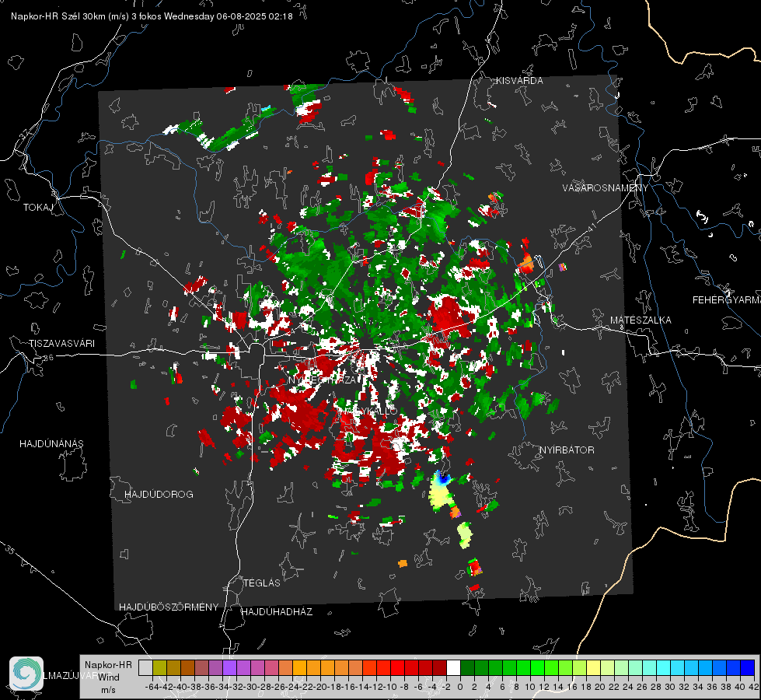Click the HAJDÚDOROG town label
Viewport: 761px width, 700px height.
tap(159, 495)
